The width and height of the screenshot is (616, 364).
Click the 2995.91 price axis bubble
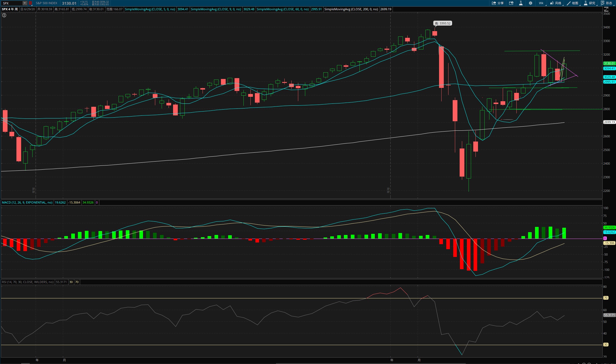tap(609, 82)
